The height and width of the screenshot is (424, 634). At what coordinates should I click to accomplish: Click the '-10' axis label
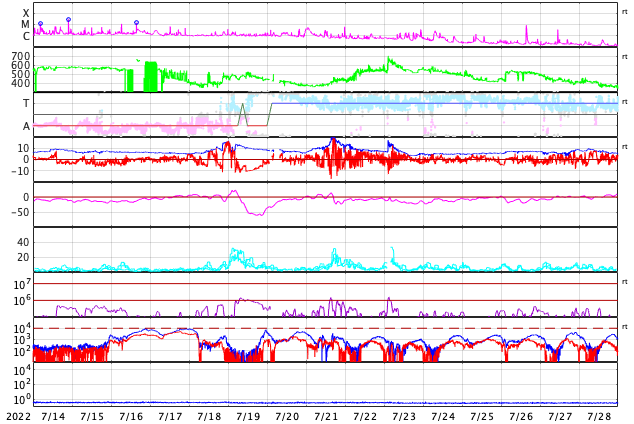(x=20, y=171)
